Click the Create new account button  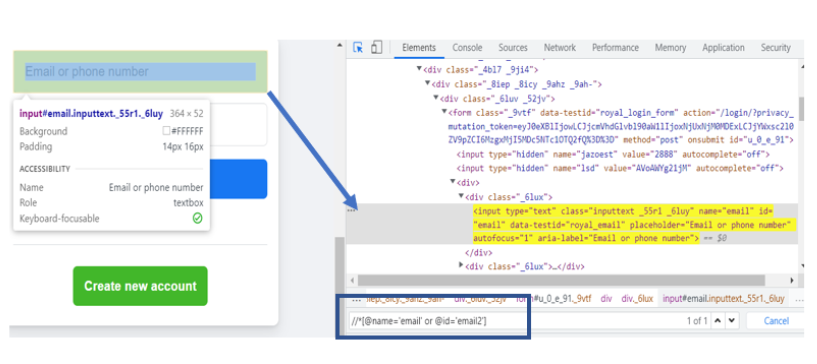140,286
